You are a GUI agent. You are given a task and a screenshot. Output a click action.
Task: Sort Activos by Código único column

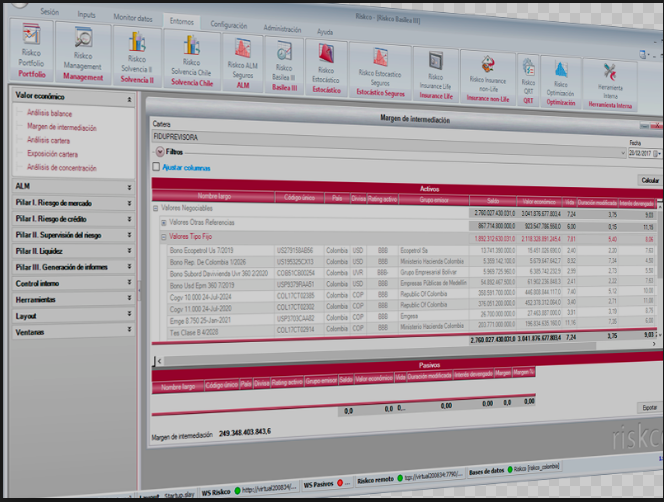[299, 197]
